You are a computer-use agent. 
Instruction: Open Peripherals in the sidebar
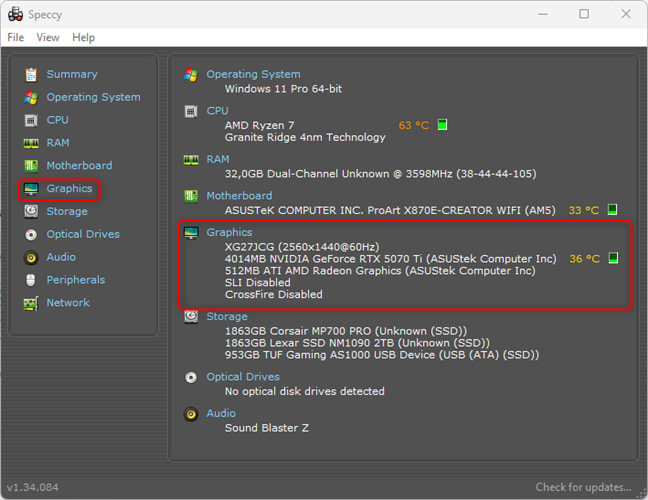(76, 280)
